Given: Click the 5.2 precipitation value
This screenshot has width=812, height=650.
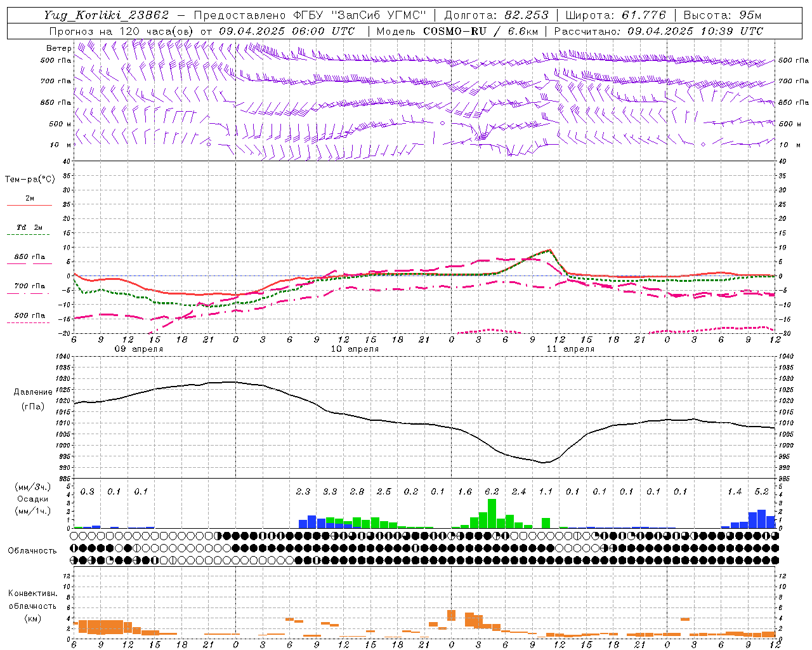Looking at the screenshot, I should (x=761, y=491).
